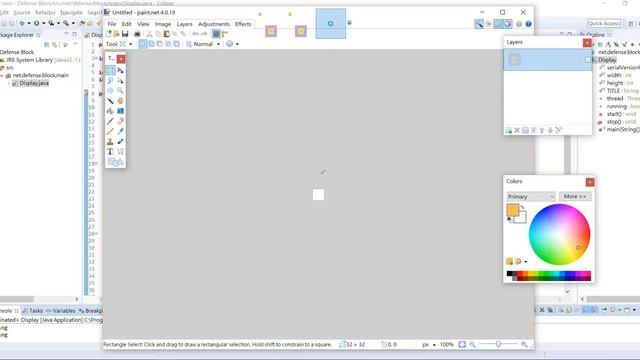The image size is (640, 360).
Task: Delete layer using X in Layers panel
Action: (517, 130)
